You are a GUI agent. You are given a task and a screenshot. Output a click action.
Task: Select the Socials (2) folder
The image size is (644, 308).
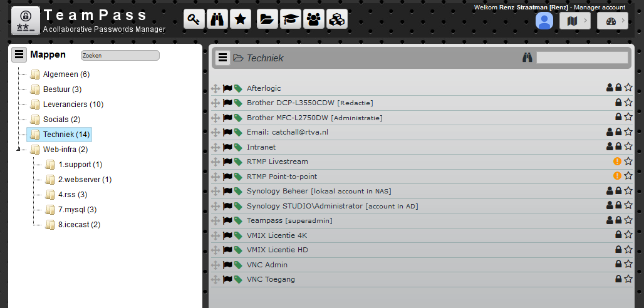(61, 120)
